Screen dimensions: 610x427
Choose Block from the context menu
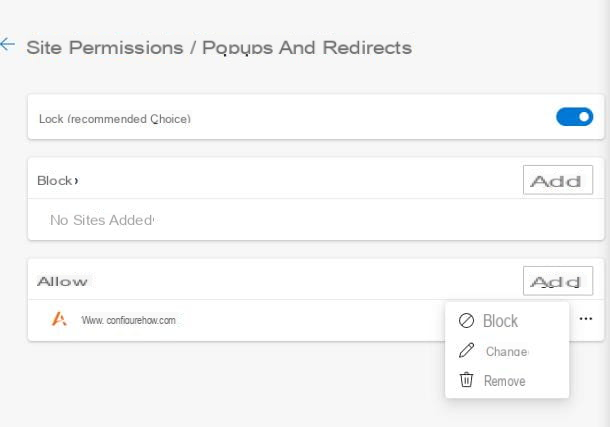point(500,321)
